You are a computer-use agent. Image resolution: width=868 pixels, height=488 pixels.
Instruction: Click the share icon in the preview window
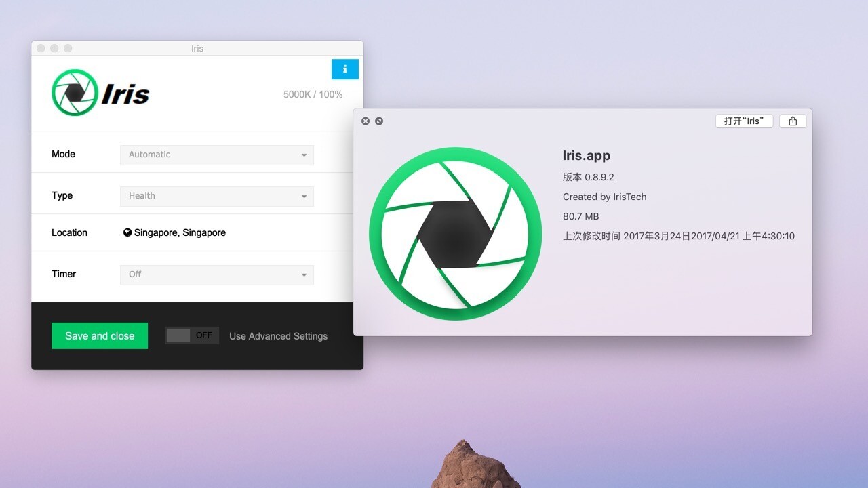pos(793,121)
